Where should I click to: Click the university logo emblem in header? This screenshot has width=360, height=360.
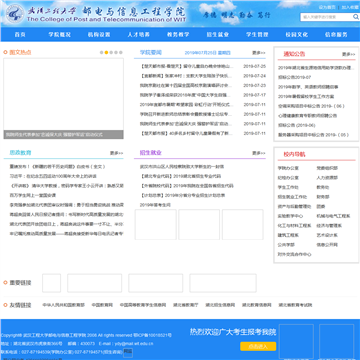click(x=15, y=13)
